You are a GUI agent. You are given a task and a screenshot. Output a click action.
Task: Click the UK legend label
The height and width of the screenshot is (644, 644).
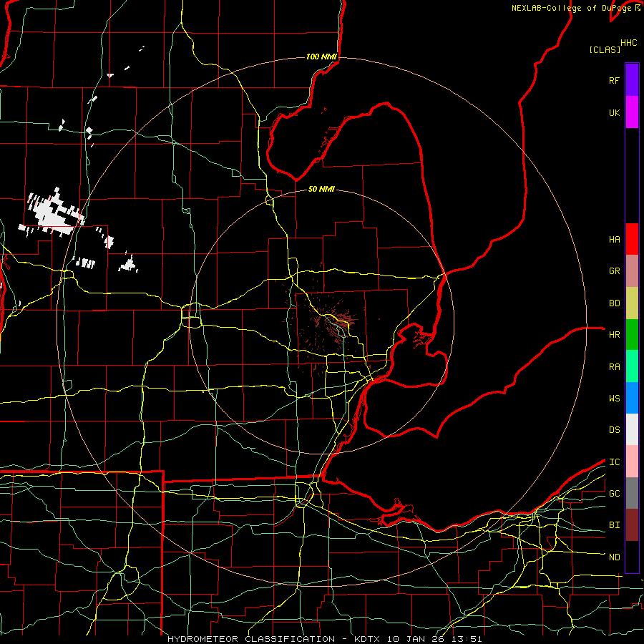click(x=614, y=112)
